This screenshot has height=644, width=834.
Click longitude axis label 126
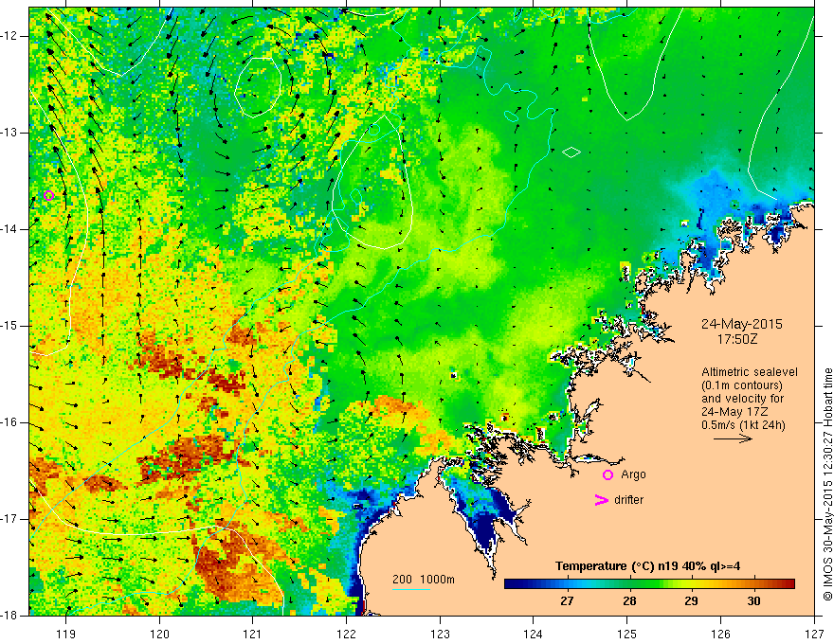pyautogui.click(x=720, y=634)
